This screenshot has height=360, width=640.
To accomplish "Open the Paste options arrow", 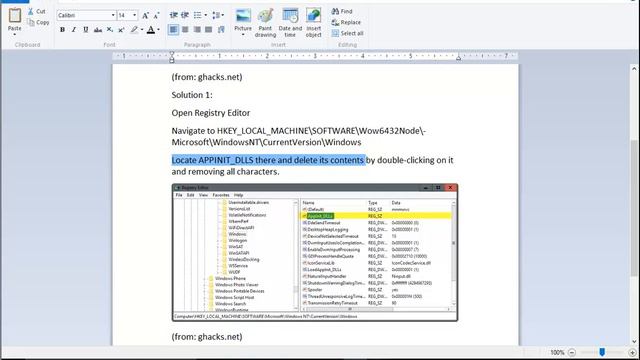I will [x=15, y=34].
